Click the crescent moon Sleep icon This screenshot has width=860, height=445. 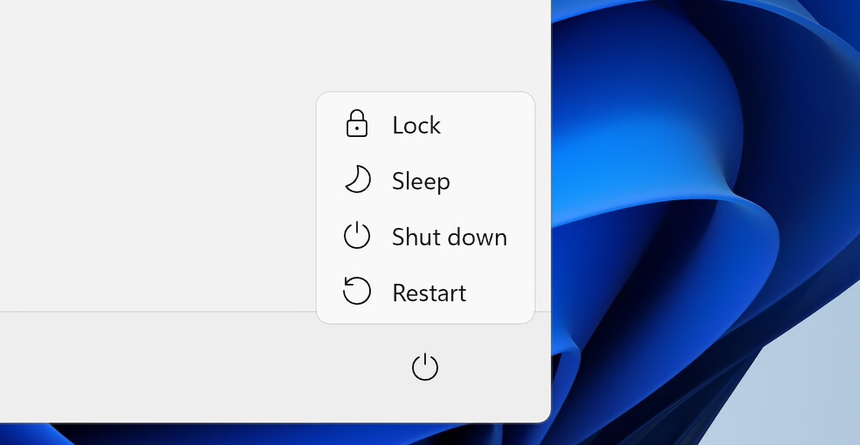(357, 180)
